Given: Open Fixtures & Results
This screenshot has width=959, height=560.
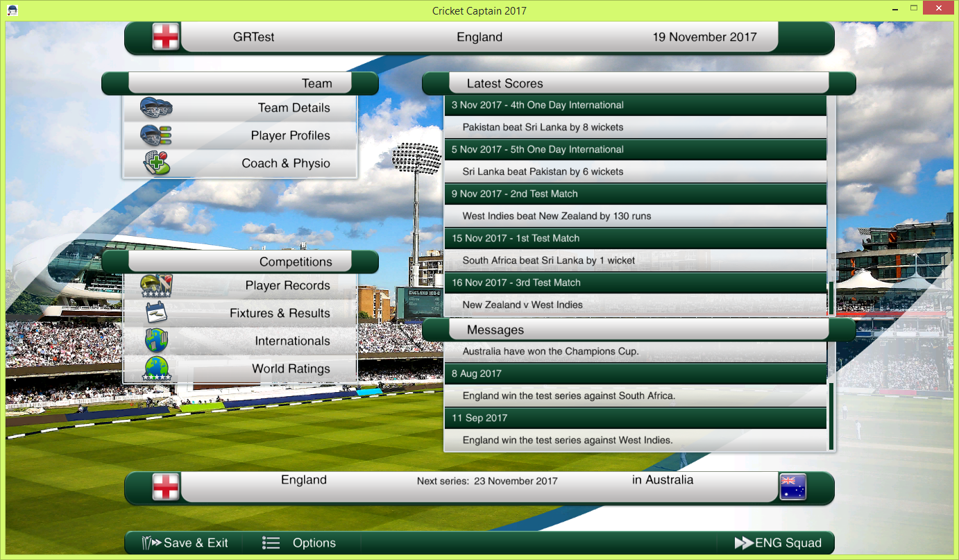Looking at the screenshot, I should (x=240, y=313).
